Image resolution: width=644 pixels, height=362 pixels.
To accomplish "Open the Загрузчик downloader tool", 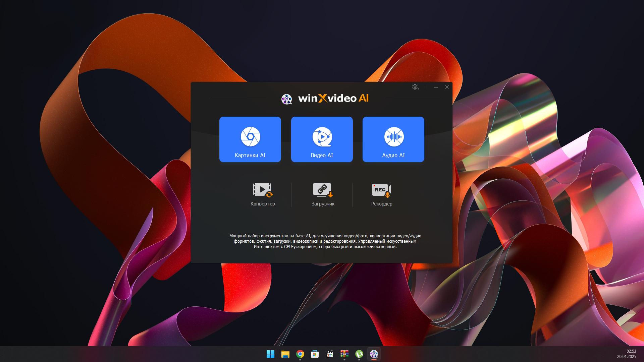I will 323,194.
